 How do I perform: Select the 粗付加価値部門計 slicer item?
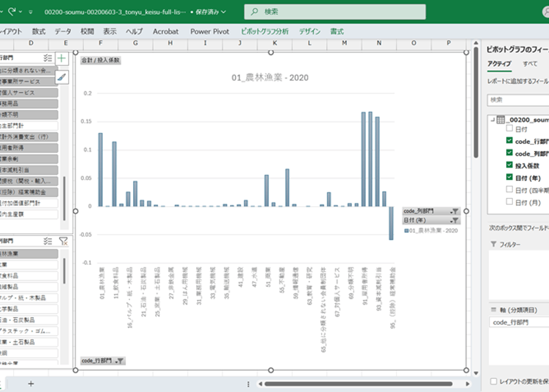click(x=29, y=203)
